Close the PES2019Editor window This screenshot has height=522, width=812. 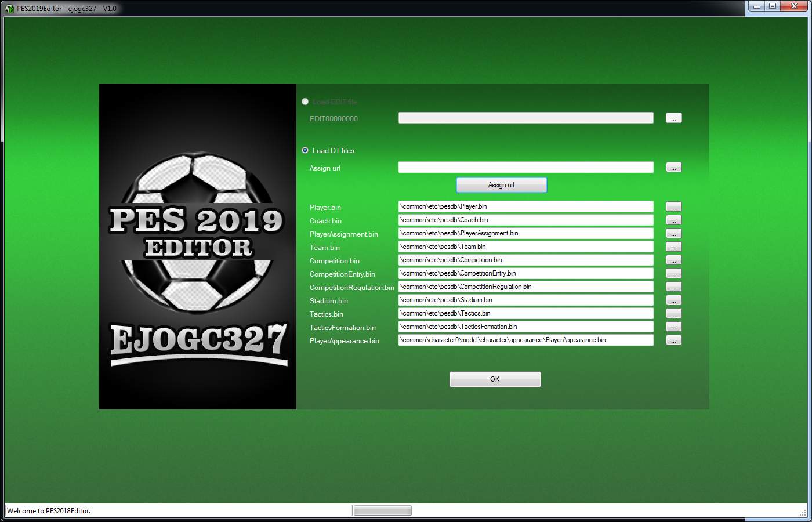click(794, 6)
